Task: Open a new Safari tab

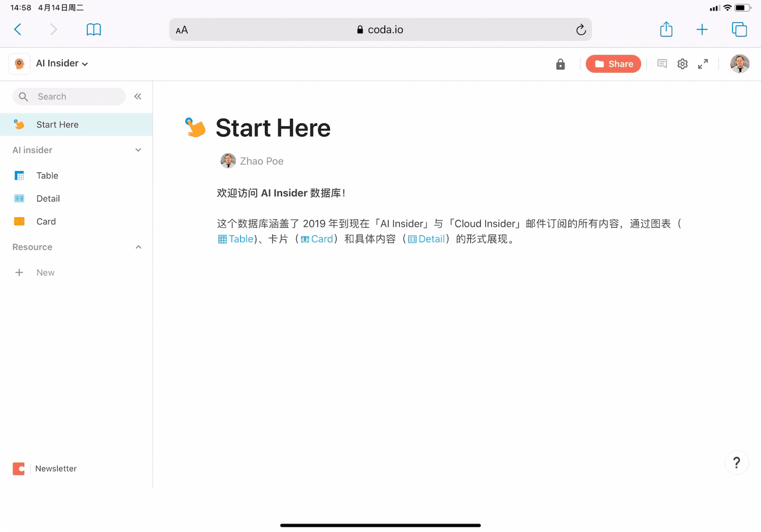Action: click(702, 30)
